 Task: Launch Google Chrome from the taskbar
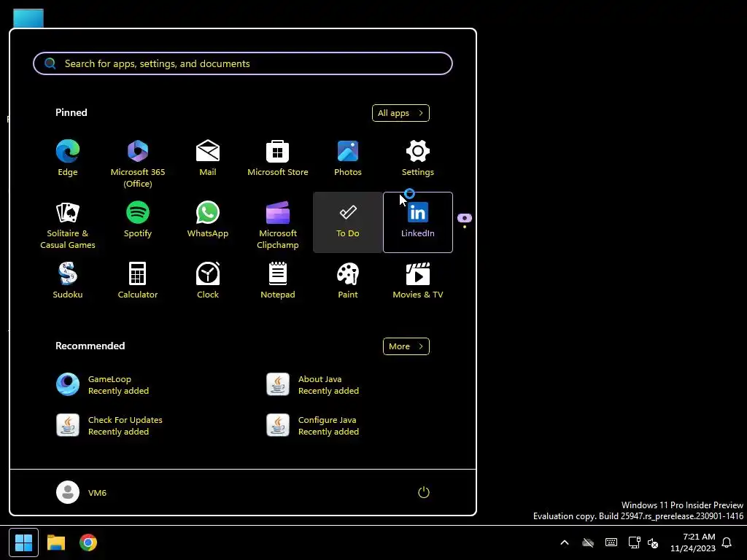(88, 542)
